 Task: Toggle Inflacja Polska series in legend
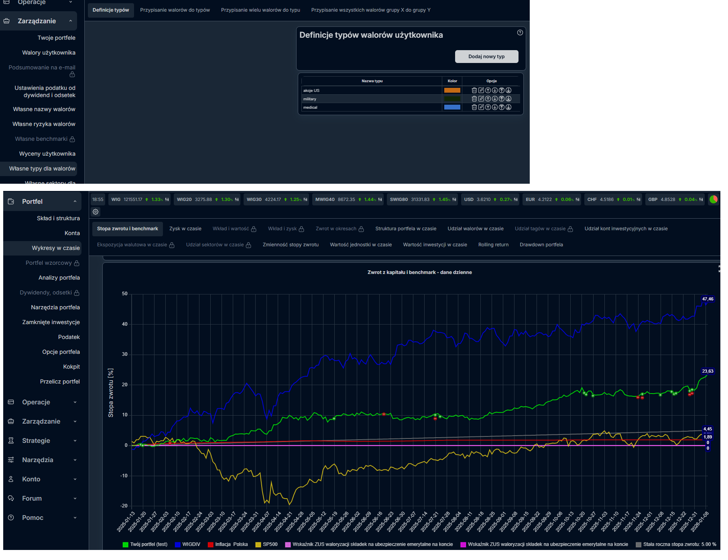(228, 544)
